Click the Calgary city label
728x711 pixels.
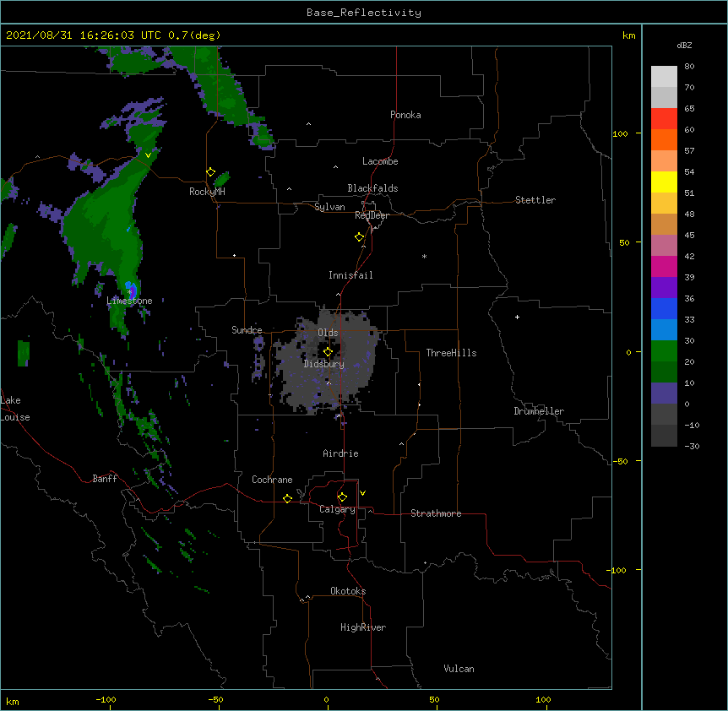pyautogui.click(x=337, y=509)
